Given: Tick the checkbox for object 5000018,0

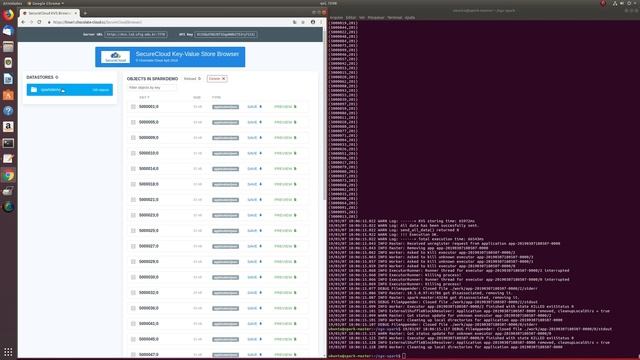Looking at the screenshot, I should point(133,184).
